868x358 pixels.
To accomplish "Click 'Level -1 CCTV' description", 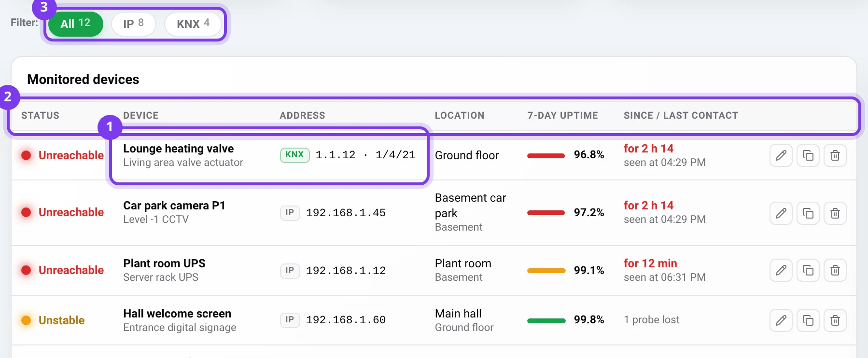I will coord(156,220).
